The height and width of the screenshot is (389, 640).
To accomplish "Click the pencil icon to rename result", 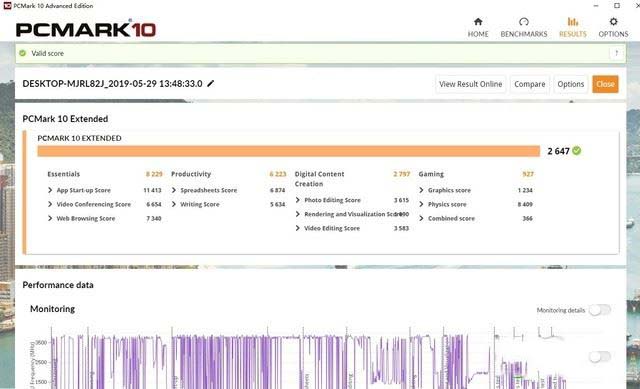I will (211, 83).
